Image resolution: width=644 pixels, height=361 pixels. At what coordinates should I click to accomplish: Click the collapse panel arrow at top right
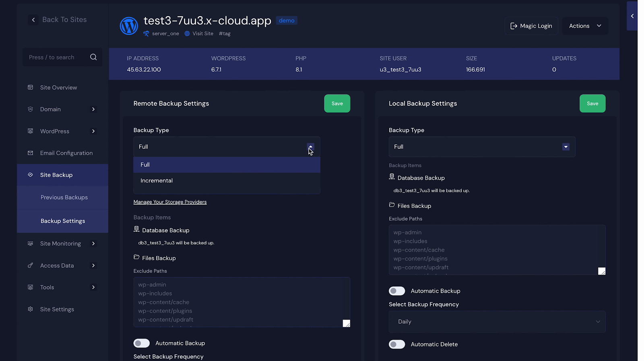632,16
